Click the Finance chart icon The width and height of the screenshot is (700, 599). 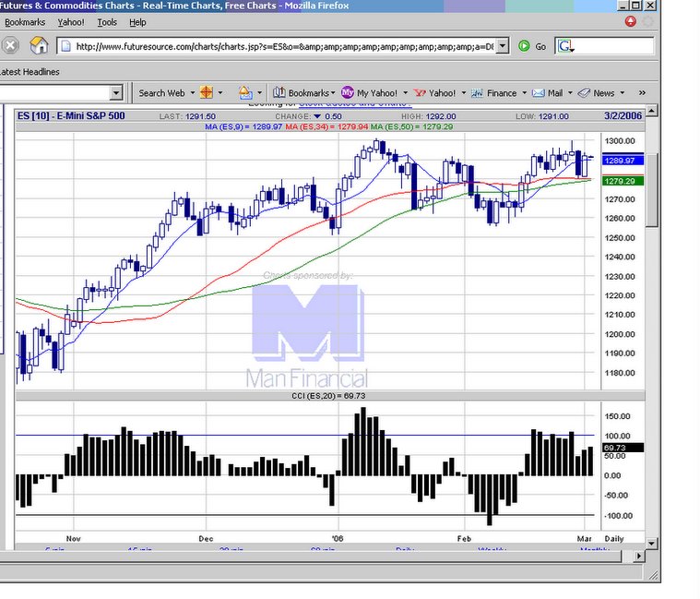(477, 93)
